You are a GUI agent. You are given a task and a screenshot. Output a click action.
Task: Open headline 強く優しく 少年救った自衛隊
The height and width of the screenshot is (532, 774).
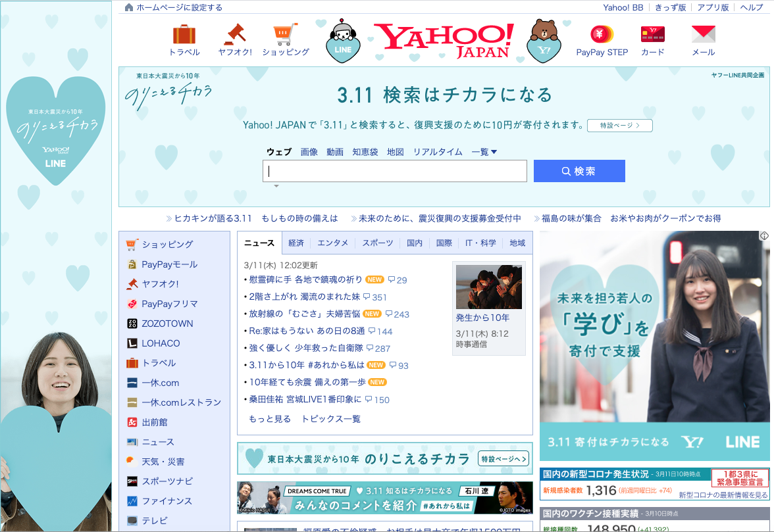click(x=306, y=348)
